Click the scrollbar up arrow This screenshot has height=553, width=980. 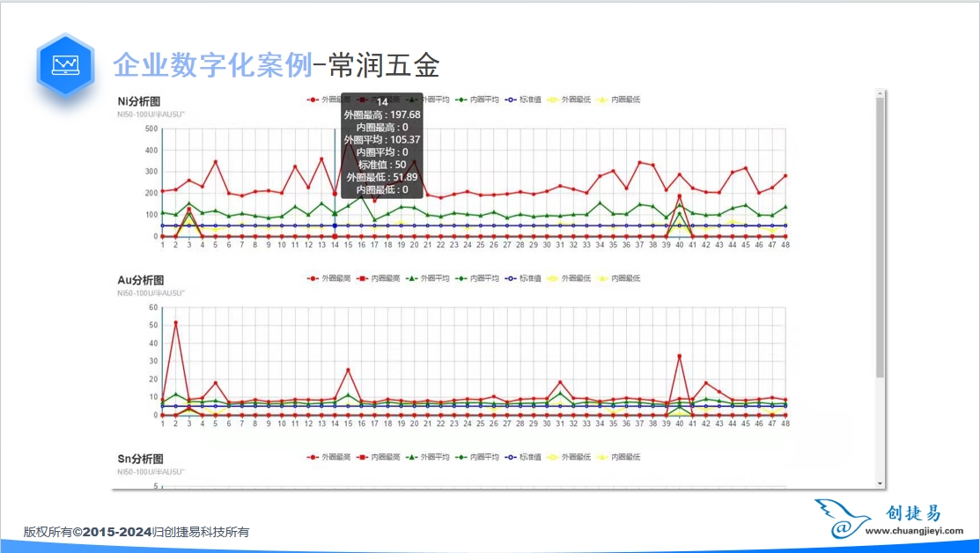[881, 93]
